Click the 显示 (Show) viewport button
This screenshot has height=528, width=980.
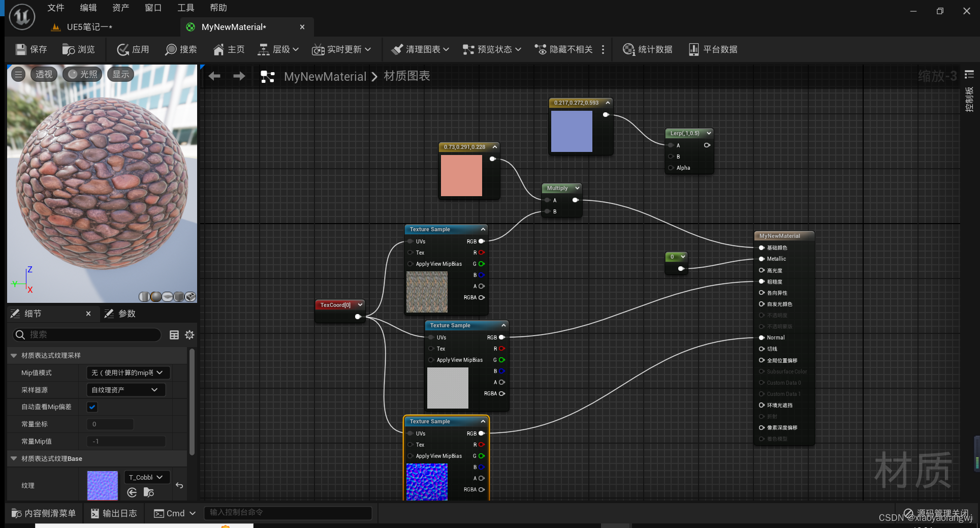[x=120, y=74]
